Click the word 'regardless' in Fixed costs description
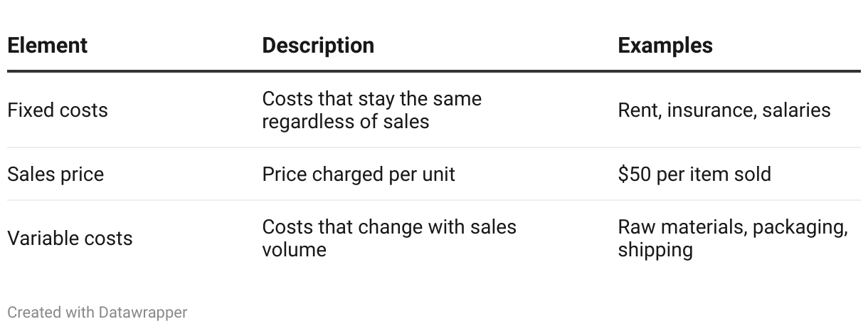Viewport: 868px width, 329px height. pos(308,122)
